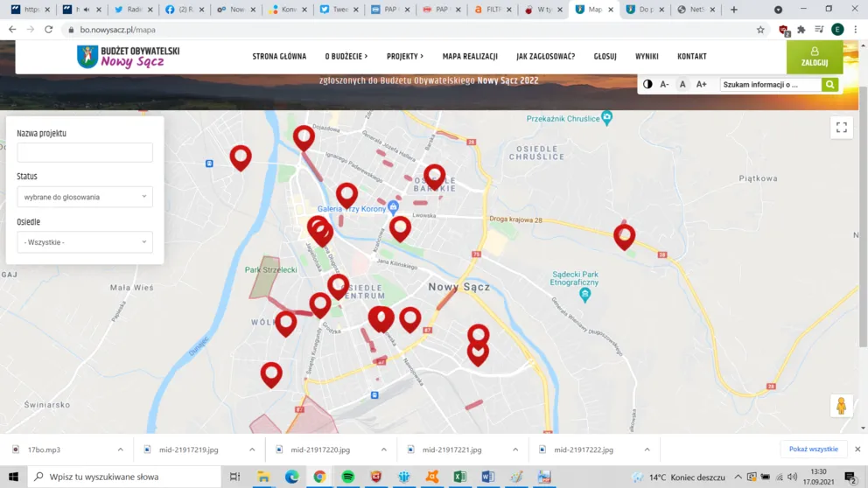This screenshot has height=488, width=868.
Task: Open the Status dropdown
Action: [85, 197]
